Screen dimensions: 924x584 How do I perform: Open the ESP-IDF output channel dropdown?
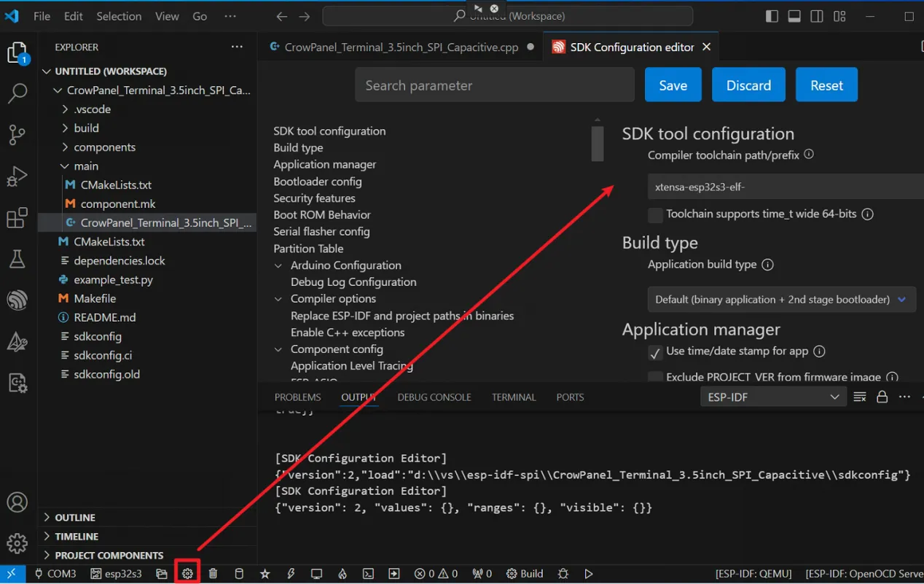773,397
